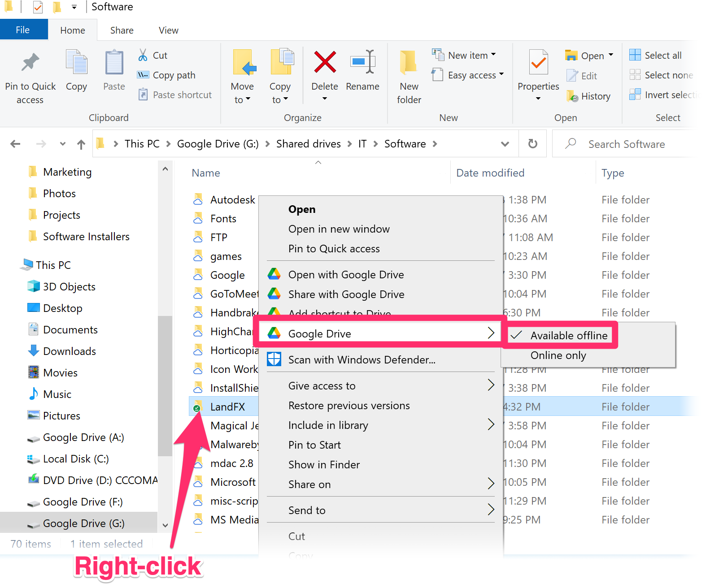Screen dimensions: 706x588
Task: Select the Autodesk folder
Action: (x=224, y=200)
